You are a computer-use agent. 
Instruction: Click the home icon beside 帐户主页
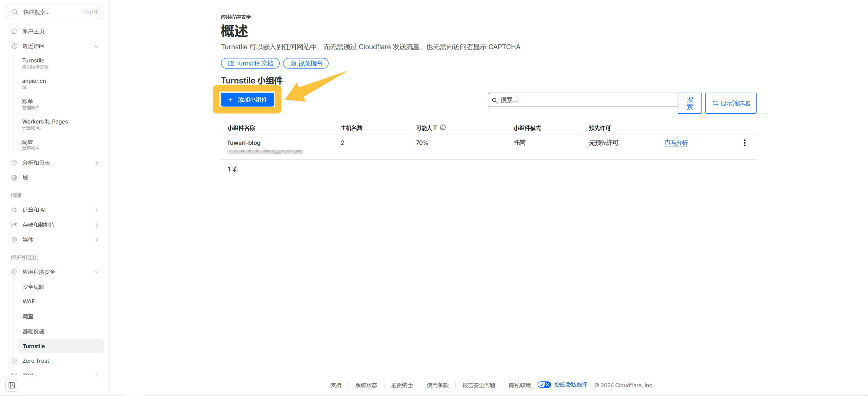(14, 31)
